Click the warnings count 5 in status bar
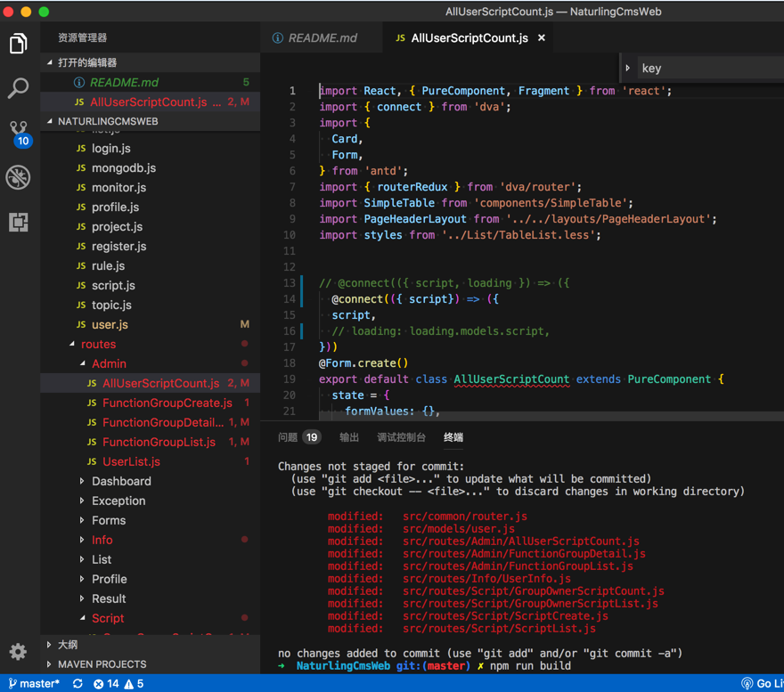This screenshot has height=692, width=784. [x=134, y=683]
